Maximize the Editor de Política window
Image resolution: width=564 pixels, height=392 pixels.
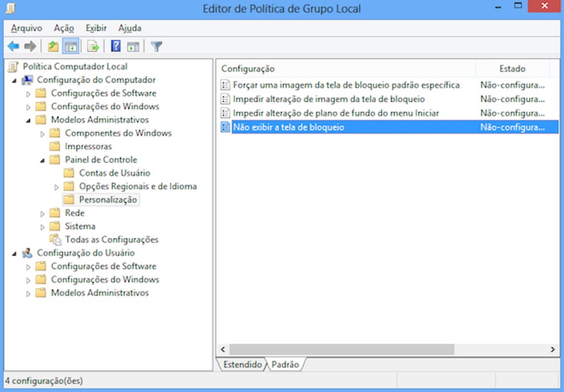[x=518, y=6]
